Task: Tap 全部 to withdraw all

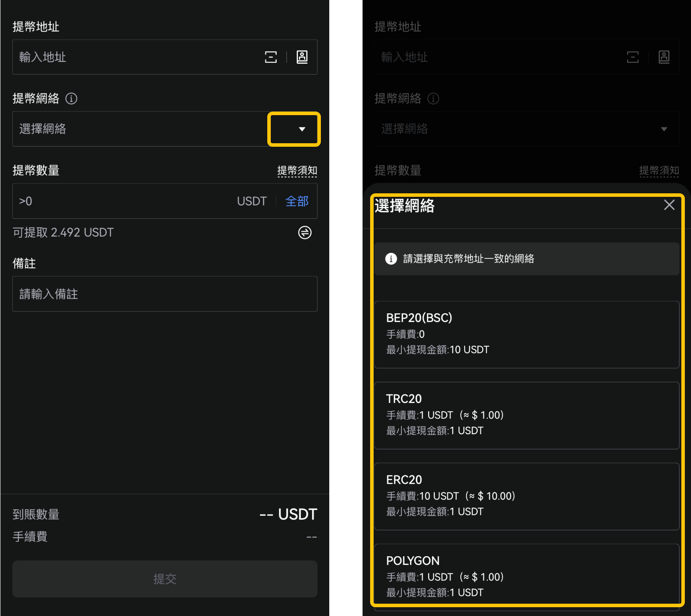Action: click(297, 201)
